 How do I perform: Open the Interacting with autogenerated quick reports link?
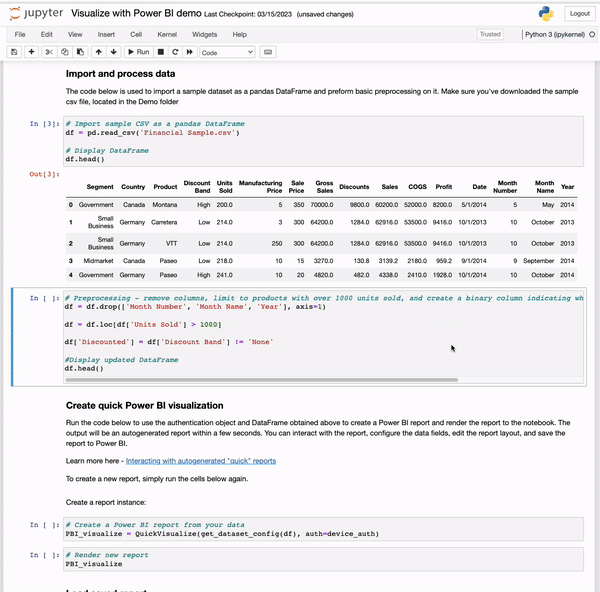click(x=201, y=461)
